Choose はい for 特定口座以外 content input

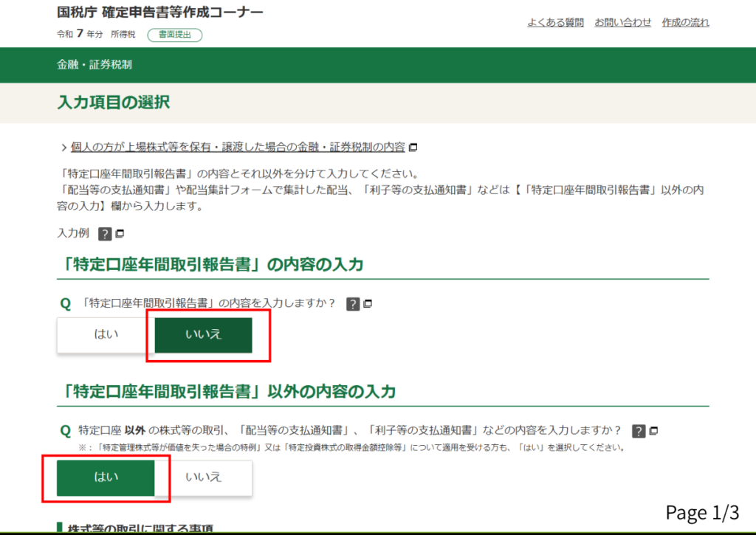(x=106, y=477)
